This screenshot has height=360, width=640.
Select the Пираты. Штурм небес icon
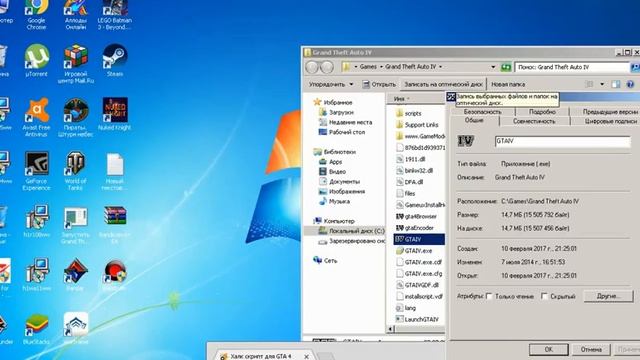[x=76, y=117]
